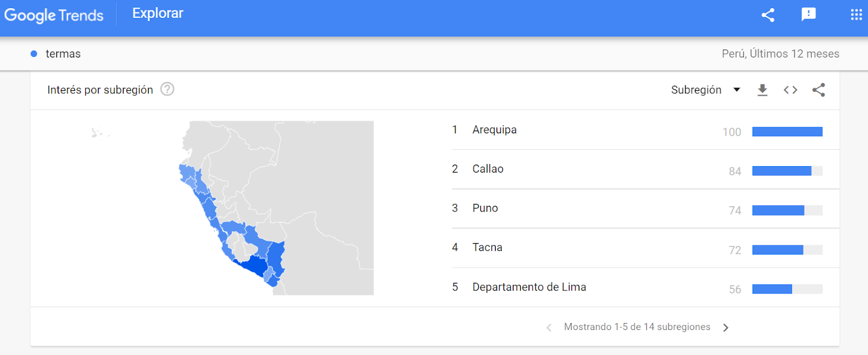Open help icon next to Interés por subregión
The height and width of the screenshot is (355, 868).
[168, 89]
